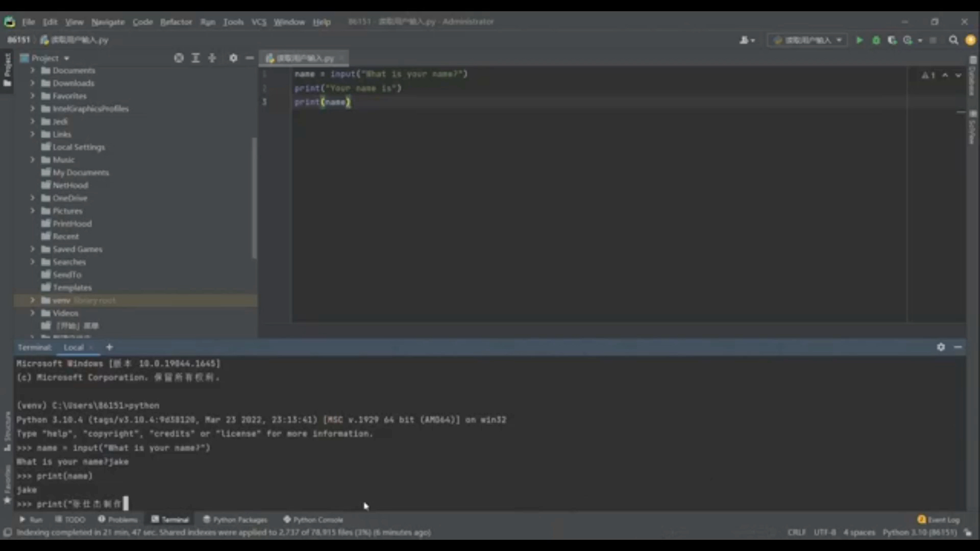Hide the Project tool window

tap(250, 58)
